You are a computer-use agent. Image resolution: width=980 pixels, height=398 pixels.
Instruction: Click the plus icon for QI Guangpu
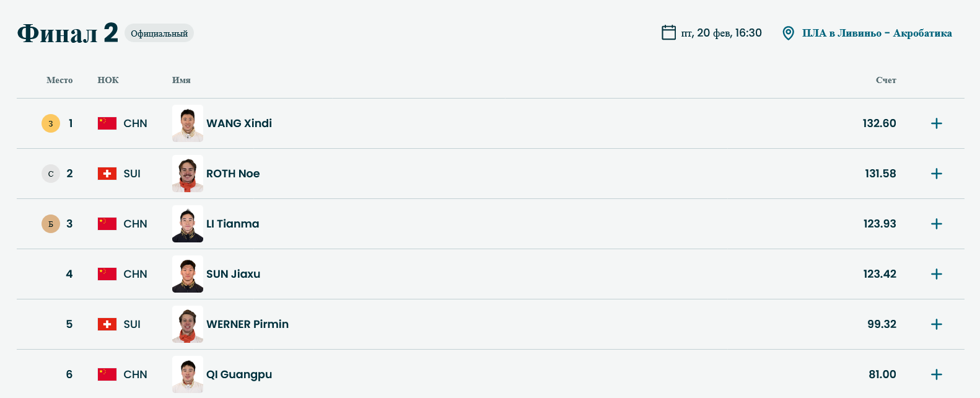[936, 374]
